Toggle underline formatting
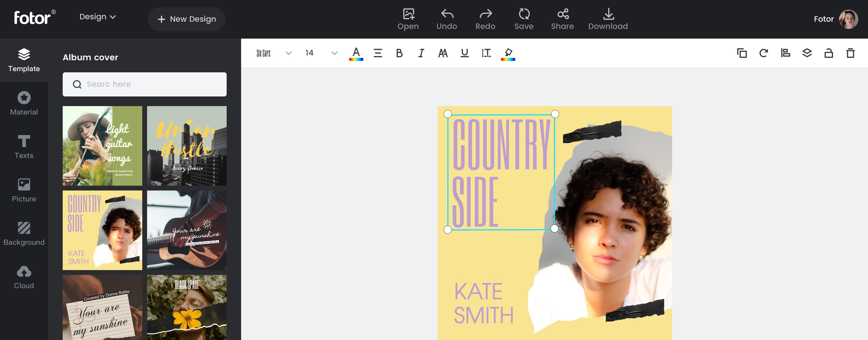Image resolution: width=868 pixels, height=340 pixels. tap(464, 53)
